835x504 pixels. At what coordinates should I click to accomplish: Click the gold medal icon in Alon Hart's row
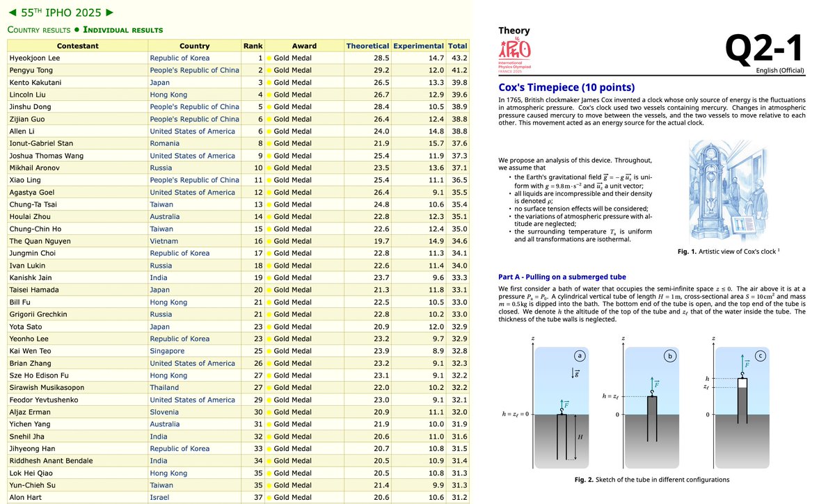(269, 498)
